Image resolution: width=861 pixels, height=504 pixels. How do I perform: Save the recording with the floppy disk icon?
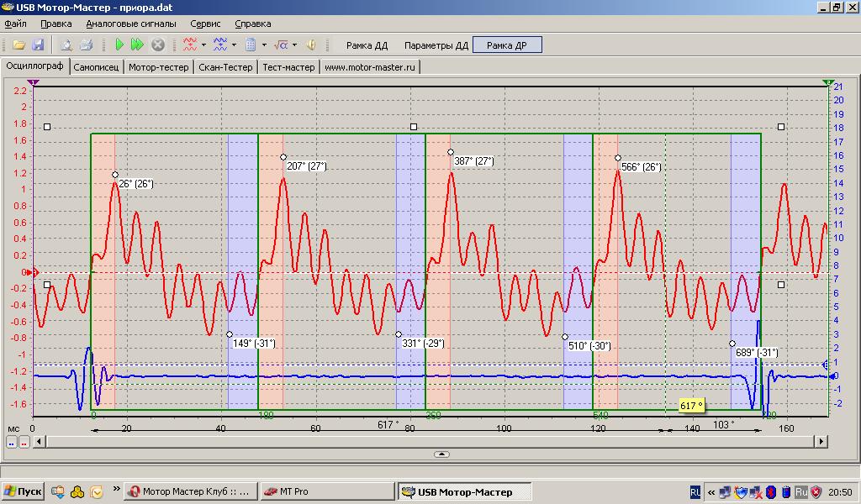[x=38, y=45]
